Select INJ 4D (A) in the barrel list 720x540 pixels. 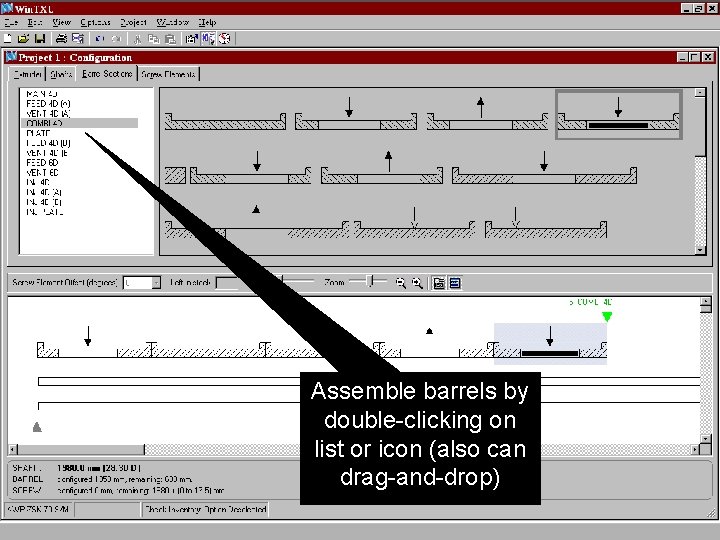coord(44,192)
